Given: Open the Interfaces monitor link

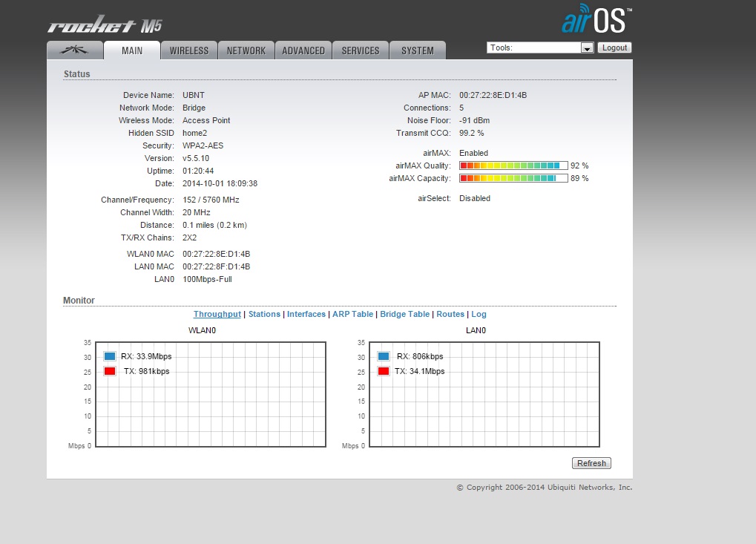Looking at the screenshot, I should (306, 314).
